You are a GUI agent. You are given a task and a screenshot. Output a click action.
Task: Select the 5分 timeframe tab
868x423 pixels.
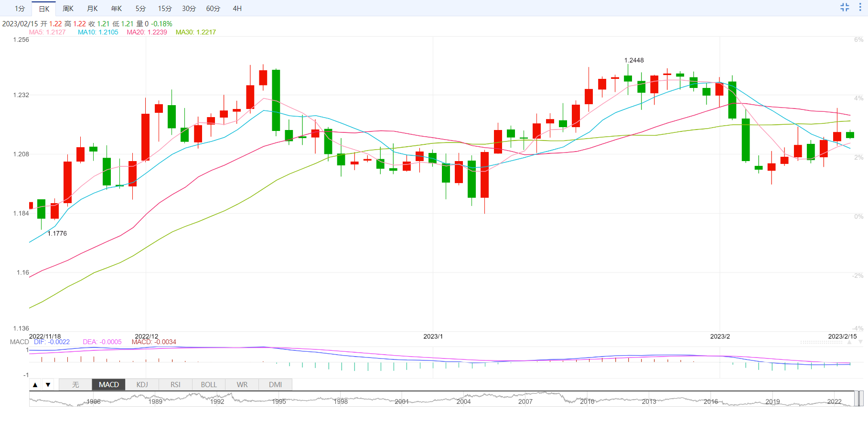pos(140,9)
